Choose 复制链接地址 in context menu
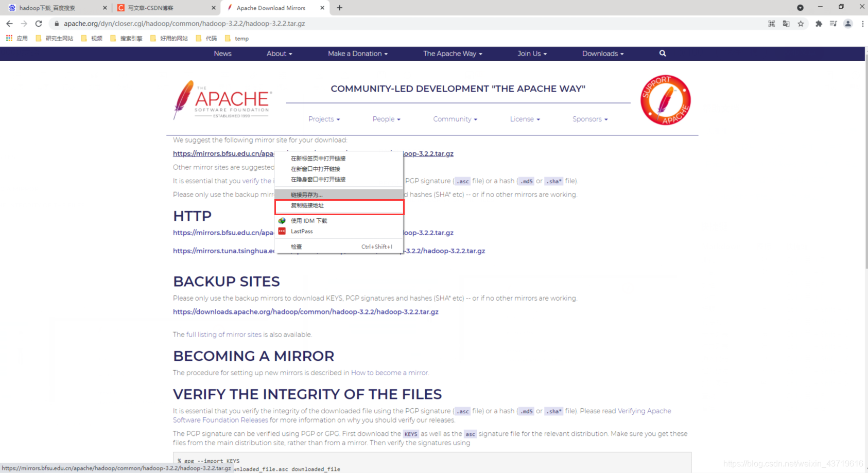Image resolution: width=868 pixels, height=473 pixels. tap(339, 206)
